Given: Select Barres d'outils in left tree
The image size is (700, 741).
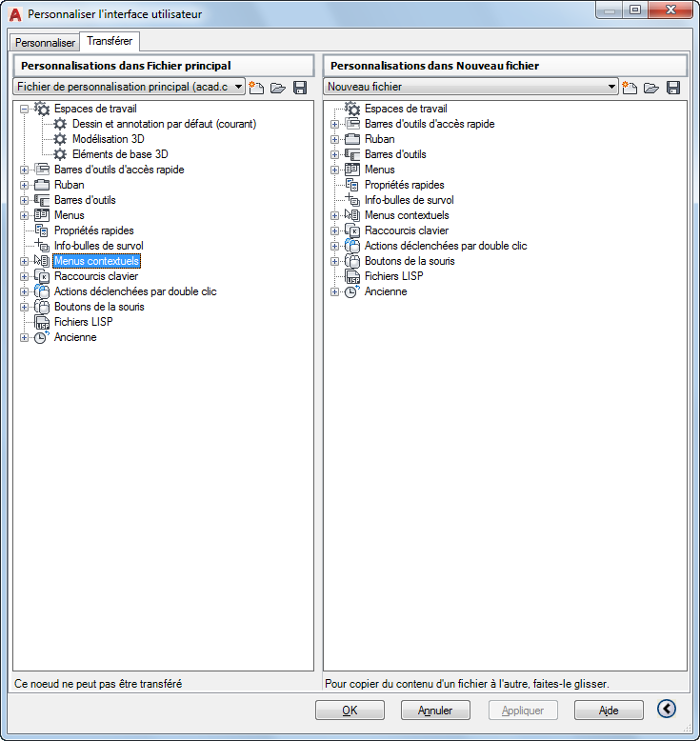Looking at the screenshot, I should [85, 200].
